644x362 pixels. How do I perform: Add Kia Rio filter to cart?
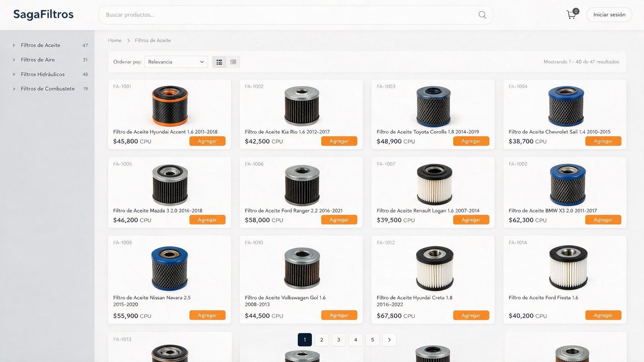coord(339,141)
